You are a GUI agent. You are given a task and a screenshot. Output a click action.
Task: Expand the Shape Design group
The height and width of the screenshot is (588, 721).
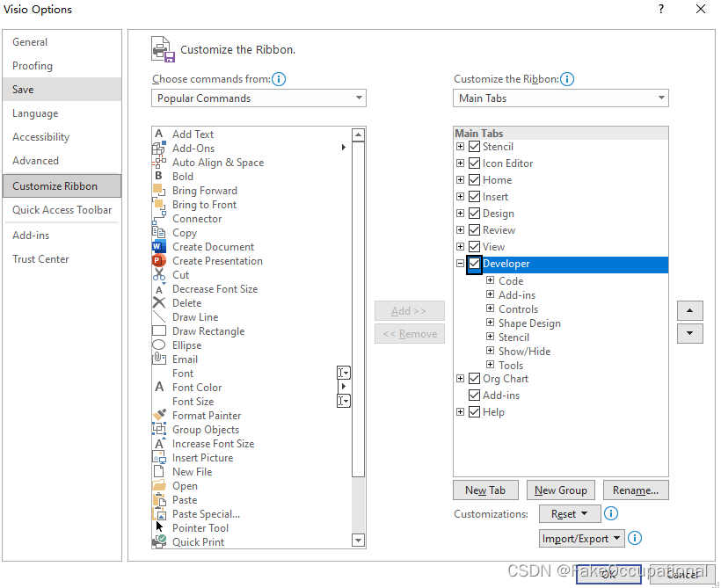490,323
